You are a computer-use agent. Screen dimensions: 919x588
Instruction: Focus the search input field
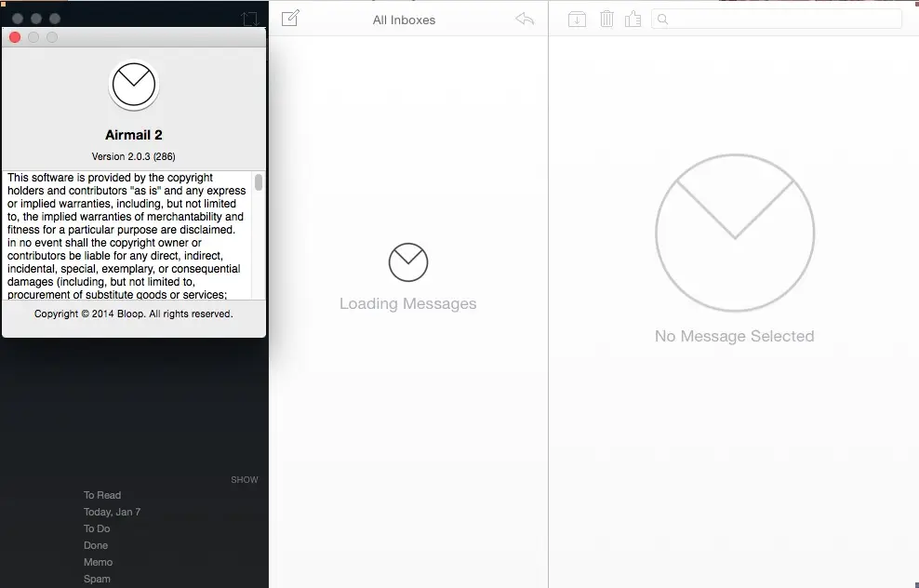tap(777, 19)
